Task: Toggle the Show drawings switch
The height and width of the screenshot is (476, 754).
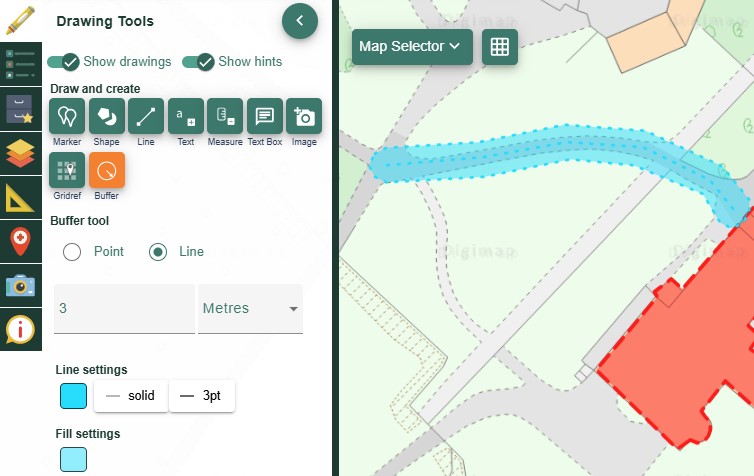Action: coord(63,62)
